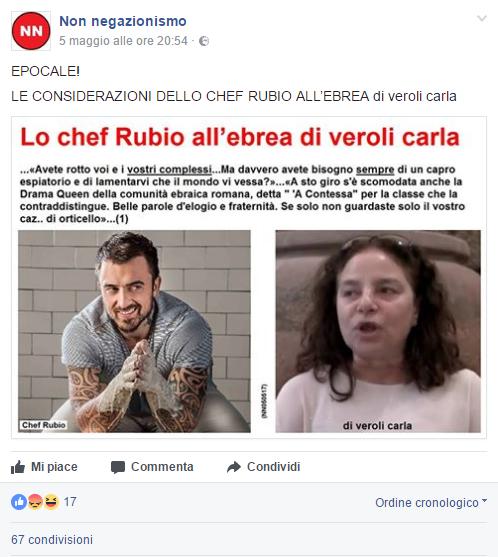The width and height of the screenshot is (498, 557).
Task: Click the Commenta speech bubble icon
Action: point(118,467)
